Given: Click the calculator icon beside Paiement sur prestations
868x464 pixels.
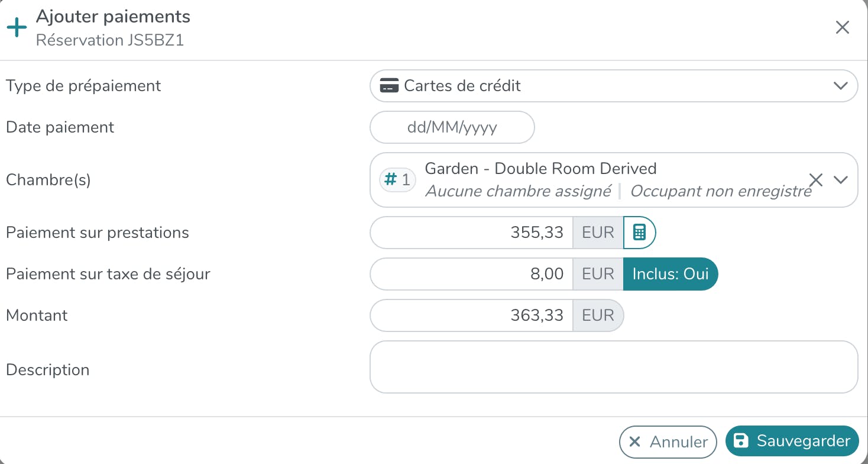Looking at the screenshot, I should click(x=639, y=233).
